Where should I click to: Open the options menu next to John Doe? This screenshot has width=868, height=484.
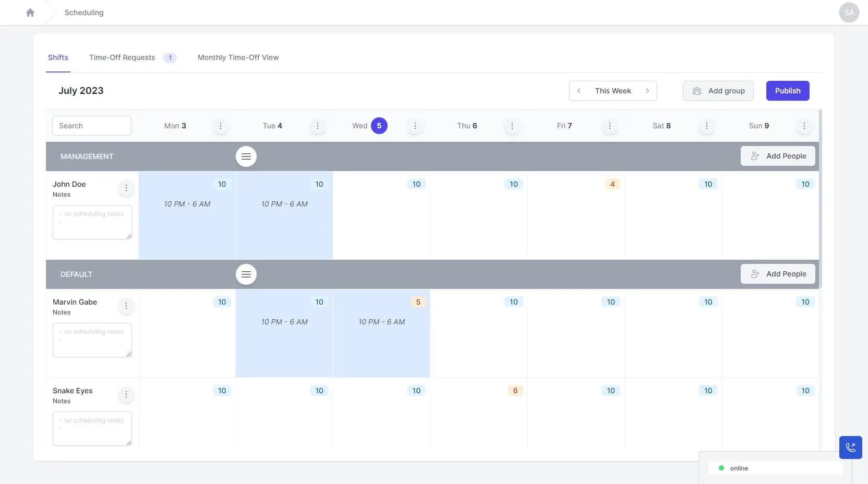(126, 189)
